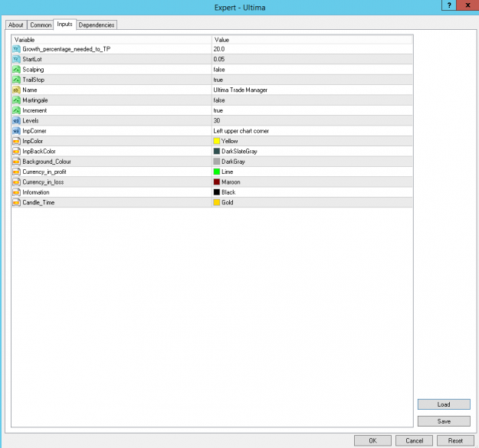Click the boolean icon beside TrailStop

[x=16, y=80]
